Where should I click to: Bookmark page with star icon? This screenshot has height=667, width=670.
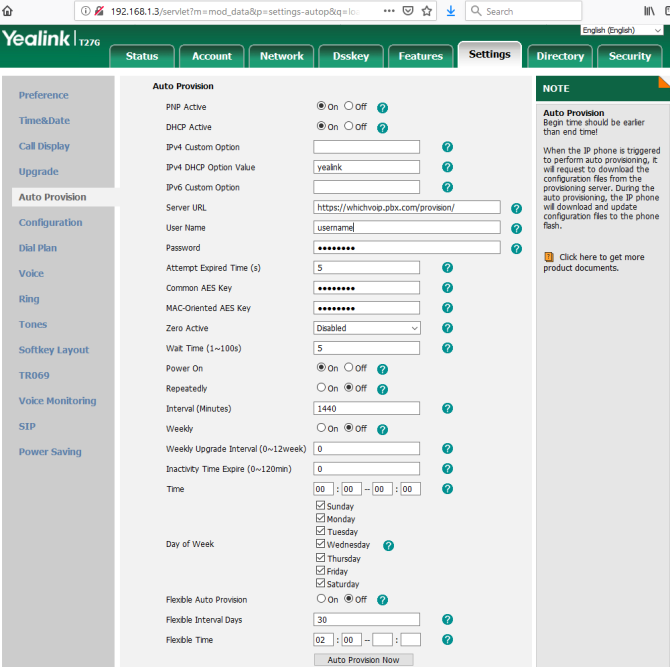[x=426, y=11]
